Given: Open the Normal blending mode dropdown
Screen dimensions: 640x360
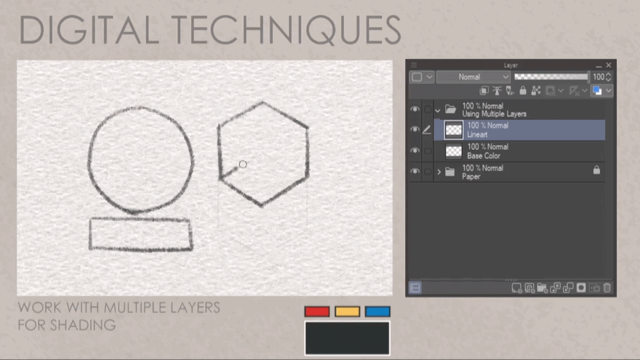Looking at the screenshot, I should click(x=473, y=77).
